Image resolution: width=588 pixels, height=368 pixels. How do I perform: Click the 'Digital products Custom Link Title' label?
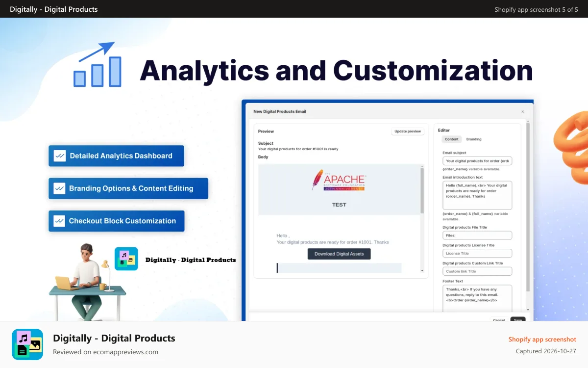point(472,263)
